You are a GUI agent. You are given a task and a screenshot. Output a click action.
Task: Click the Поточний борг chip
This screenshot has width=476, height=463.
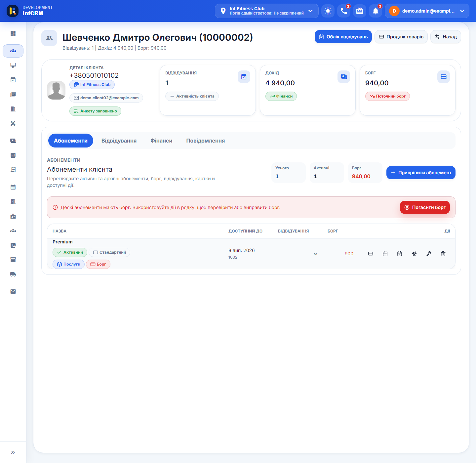click(x=387, y=96)
